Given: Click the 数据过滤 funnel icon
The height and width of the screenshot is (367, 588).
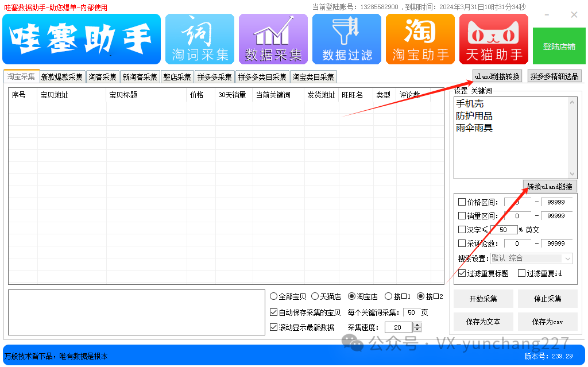Looking at the screenshot, I should 346,38.
